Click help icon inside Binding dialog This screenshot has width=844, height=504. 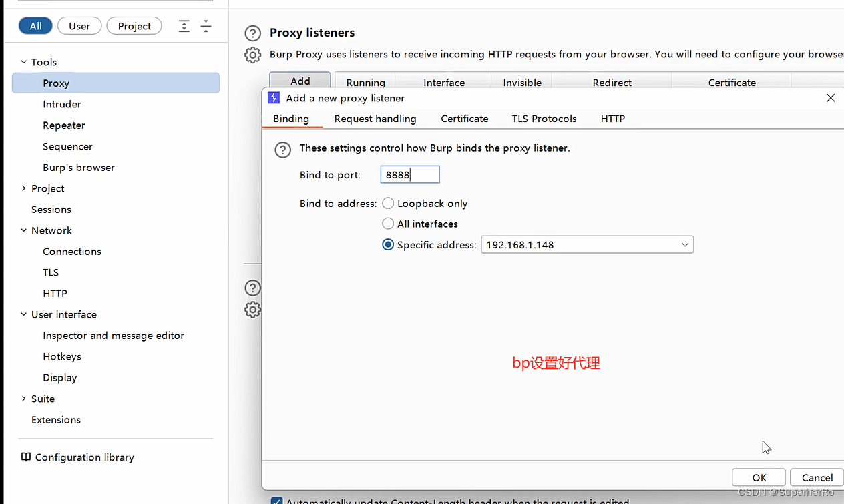coord(283,150)
